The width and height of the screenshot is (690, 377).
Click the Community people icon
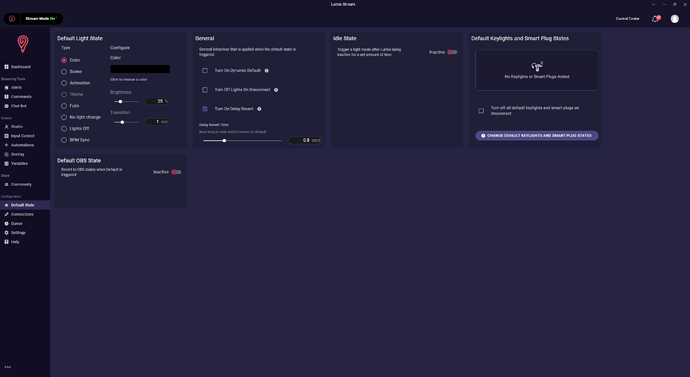6,184
